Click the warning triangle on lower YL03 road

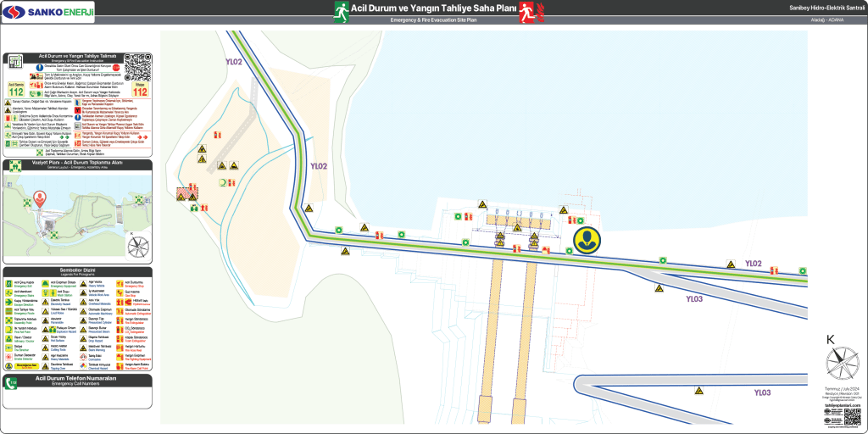pos(699,391)
